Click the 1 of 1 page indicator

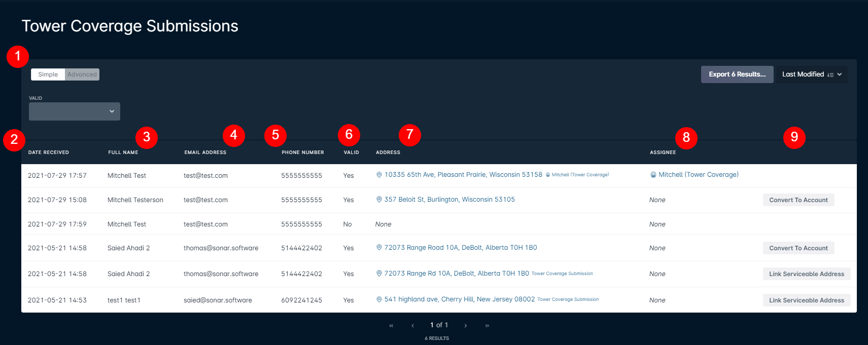pyautogui.click(x=439, y=325)
